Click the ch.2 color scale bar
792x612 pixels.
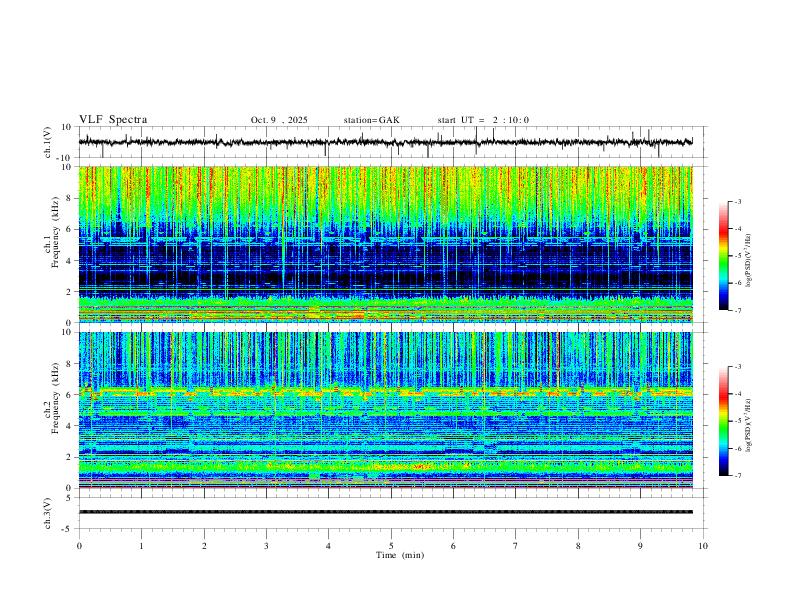coord(723,421)
